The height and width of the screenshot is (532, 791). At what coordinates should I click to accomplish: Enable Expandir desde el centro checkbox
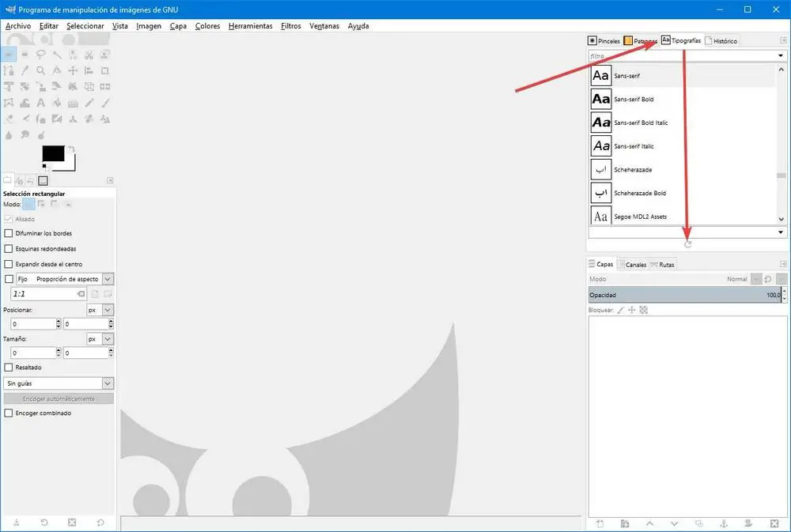click(x=9, y=264)
